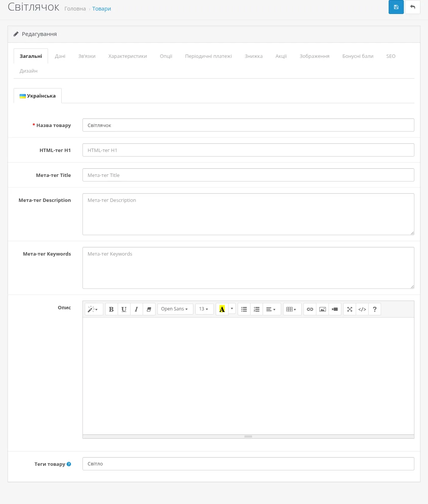Toggle code view in editor
Image resolution: width=428 pixels, height=504 pixels.
click(x=362, y=309)
